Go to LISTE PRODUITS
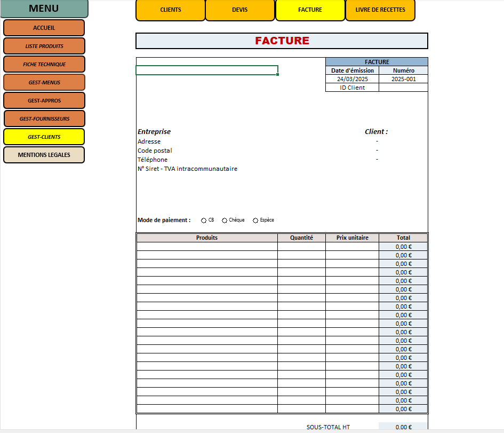This screenshot has width=504, height=433. coord(44,46)
